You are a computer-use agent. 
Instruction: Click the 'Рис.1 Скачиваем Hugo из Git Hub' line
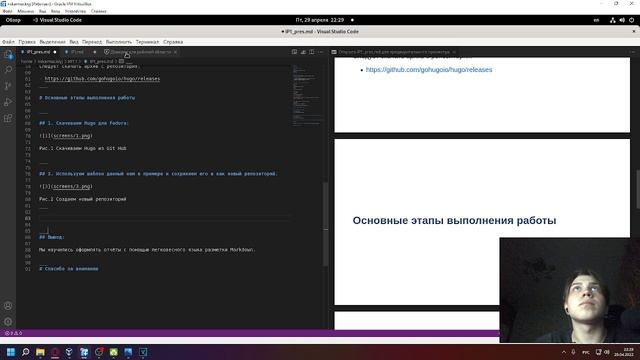83,148
